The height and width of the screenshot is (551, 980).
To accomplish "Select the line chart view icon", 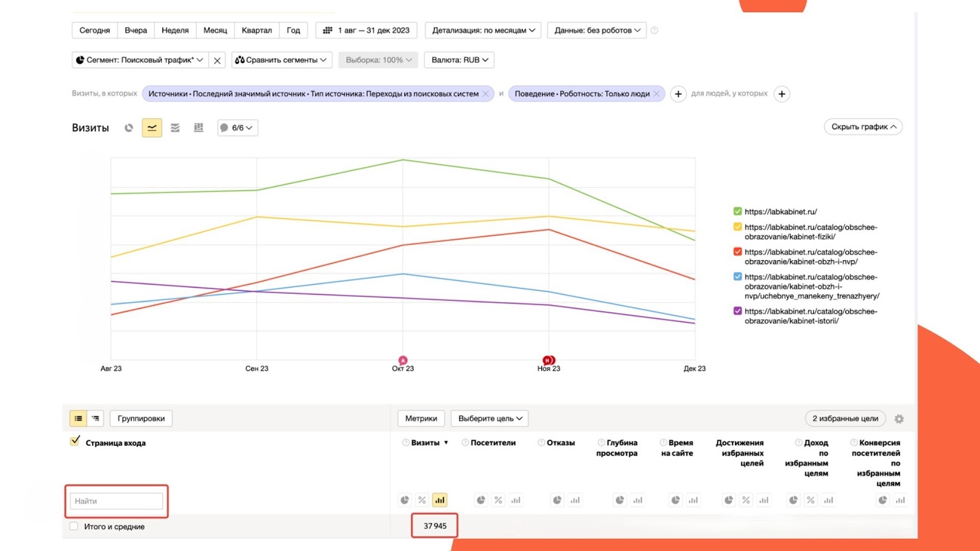I will [152, 128].
